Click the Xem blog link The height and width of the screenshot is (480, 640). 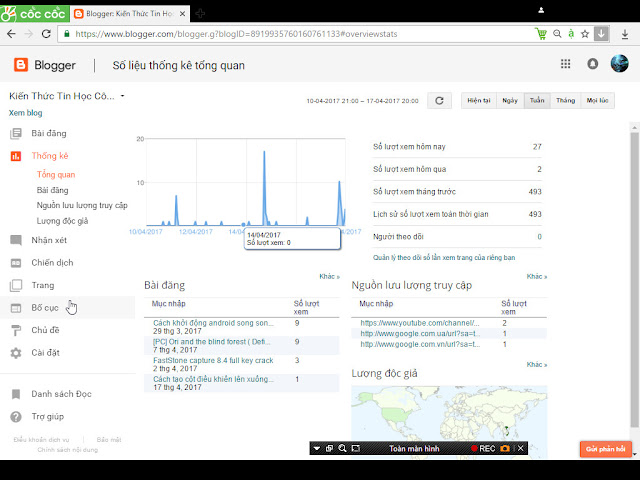(25, 113)
